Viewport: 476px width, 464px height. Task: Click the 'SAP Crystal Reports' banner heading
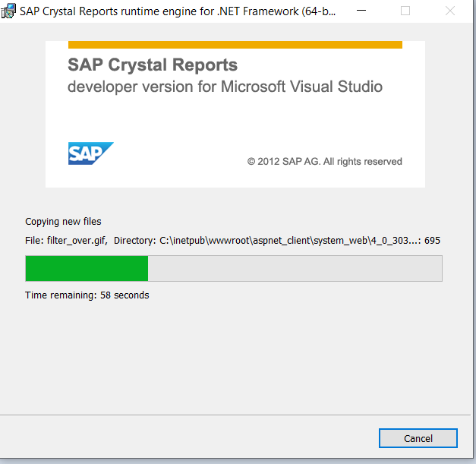click(153, 65)
